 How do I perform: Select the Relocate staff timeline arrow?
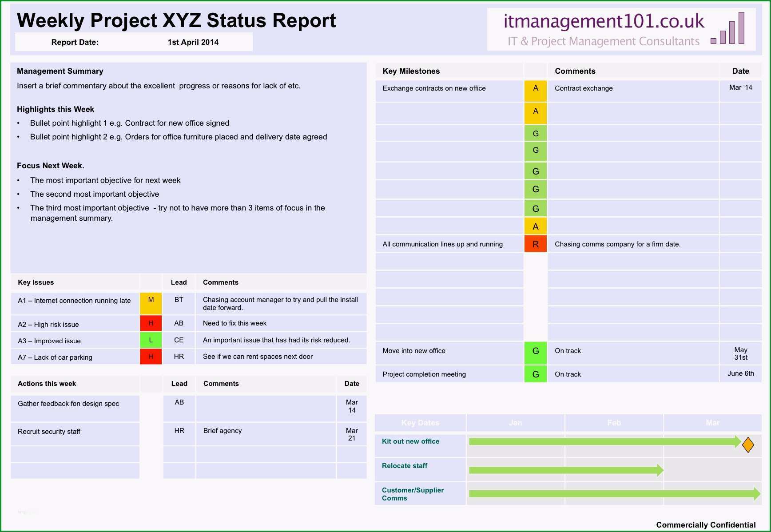(566, 470)
